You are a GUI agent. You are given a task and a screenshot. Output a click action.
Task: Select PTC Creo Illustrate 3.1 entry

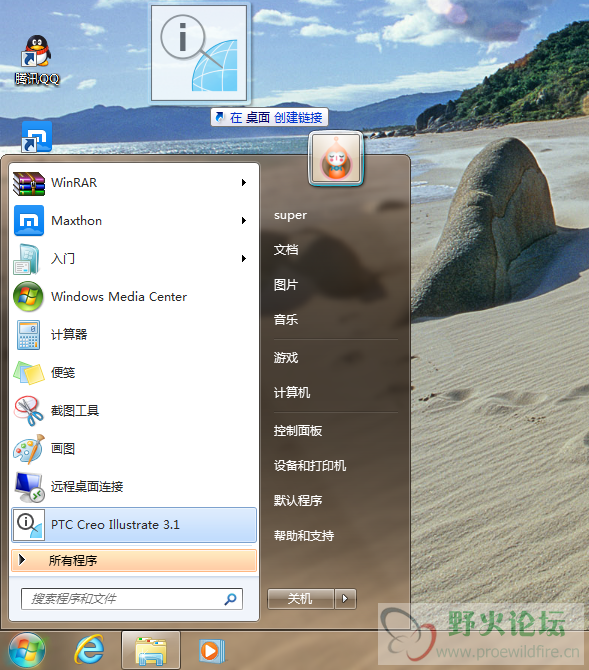pyautogui.click(x=134, y=525)
